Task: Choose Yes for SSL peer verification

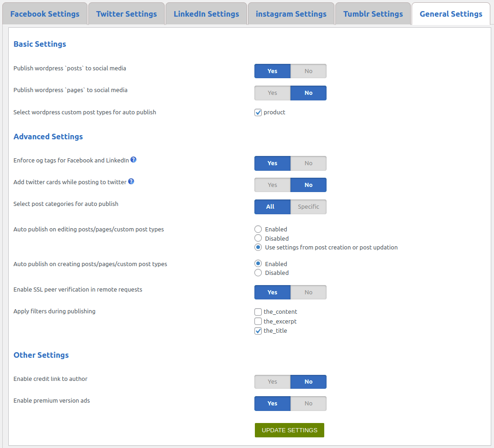Action: (x=272, y=292)
